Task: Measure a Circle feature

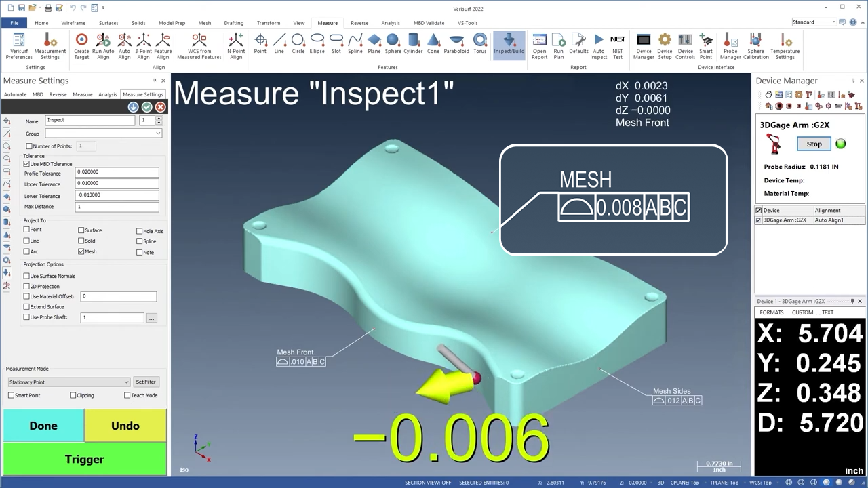Action: (x=298, y=43)
